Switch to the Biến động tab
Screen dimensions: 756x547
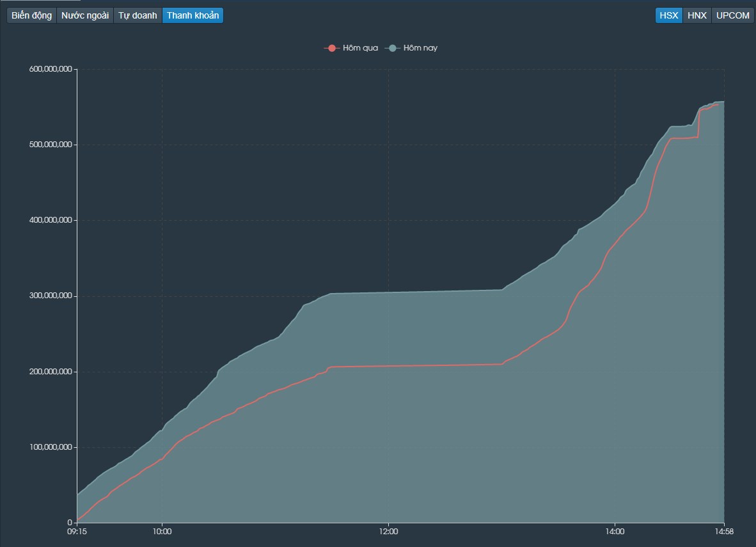click(x=31, y=15)
